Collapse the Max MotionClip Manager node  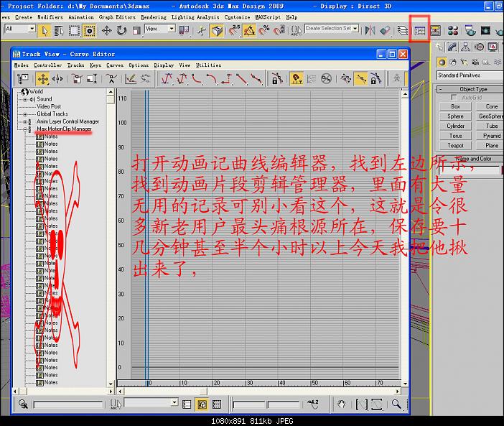click(25, 129)
